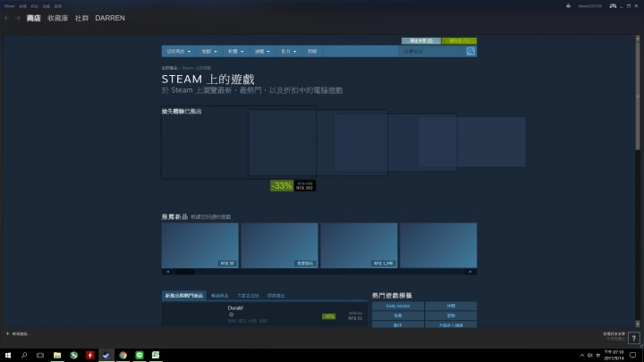Open the 好友 menu in title bar
This screenshot has width=644, height=362.
(35, 6)
